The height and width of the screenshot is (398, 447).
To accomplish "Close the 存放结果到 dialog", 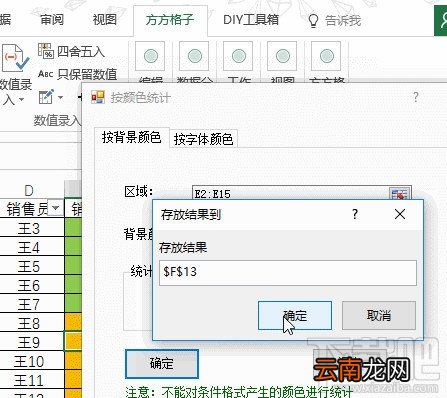I will click(400, 214).
